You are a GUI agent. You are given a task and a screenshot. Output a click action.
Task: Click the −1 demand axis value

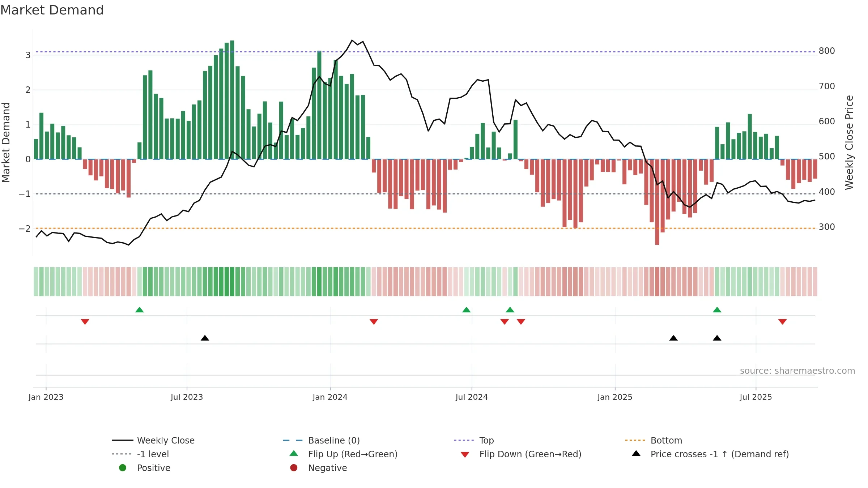click(x=25, y=194)
